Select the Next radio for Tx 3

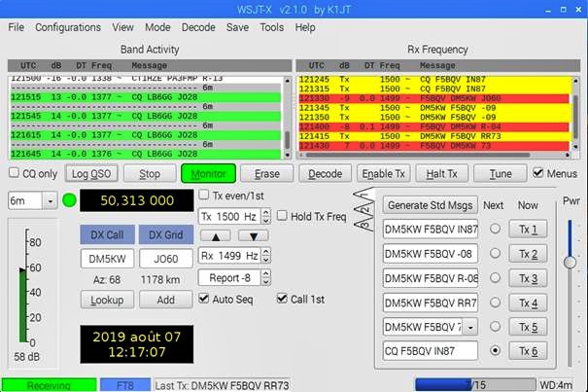(495, 278)
